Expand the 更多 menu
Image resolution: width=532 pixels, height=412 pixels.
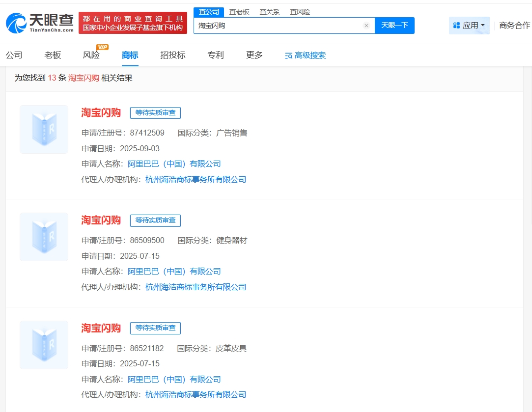(x=254, y=55)
